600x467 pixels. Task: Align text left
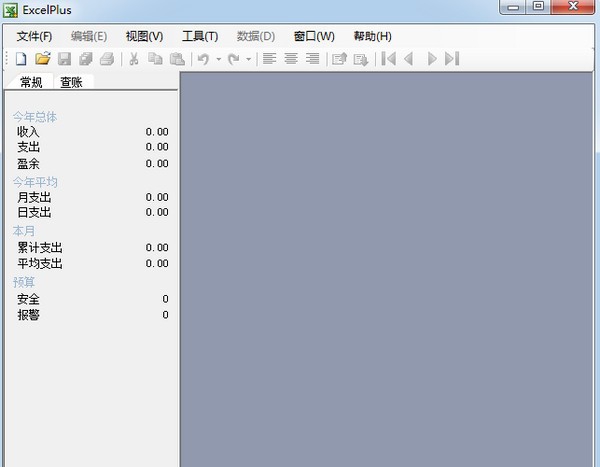269,59
